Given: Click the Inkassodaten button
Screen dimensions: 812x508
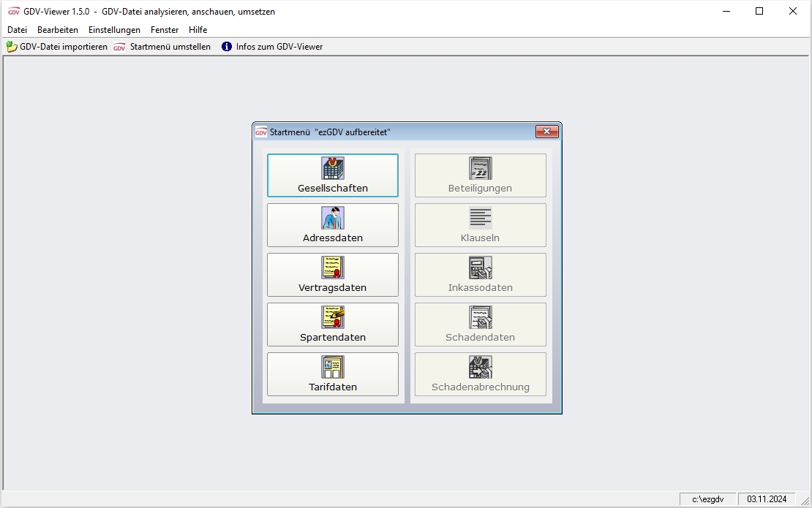Looking at the screenshot, I should [480, 275].
